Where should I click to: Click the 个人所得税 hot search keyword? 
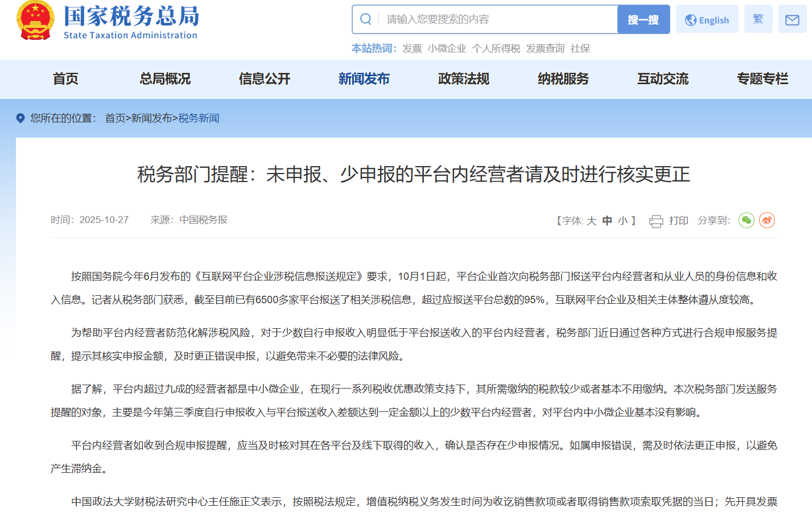pyautogui.click(x=496, y=49)
